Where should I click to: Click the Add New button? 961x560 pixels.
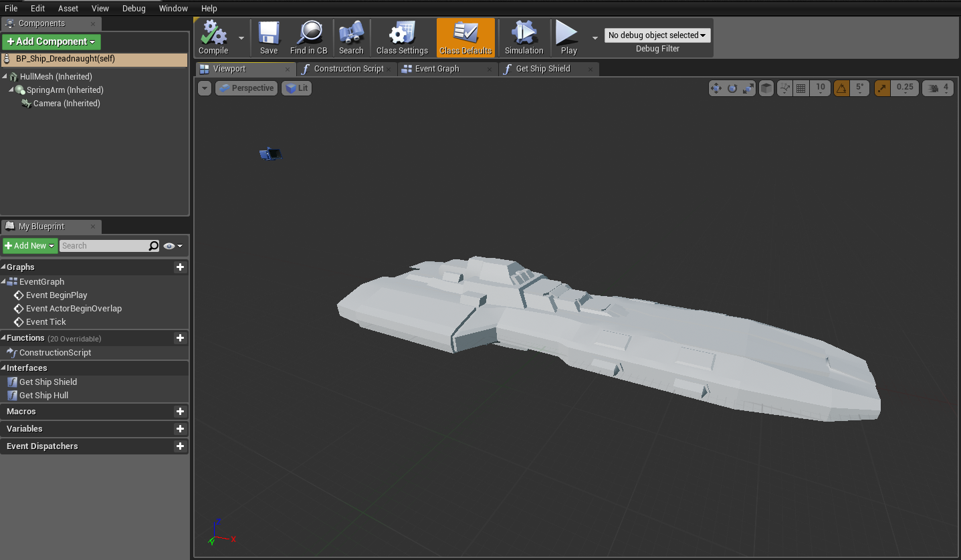(x=30, y=246)
